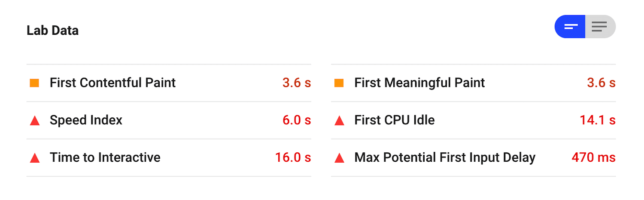Click the 6.0 s Speed Index value
The width and height of the screenshot is (644, 200).
[296, 120]
